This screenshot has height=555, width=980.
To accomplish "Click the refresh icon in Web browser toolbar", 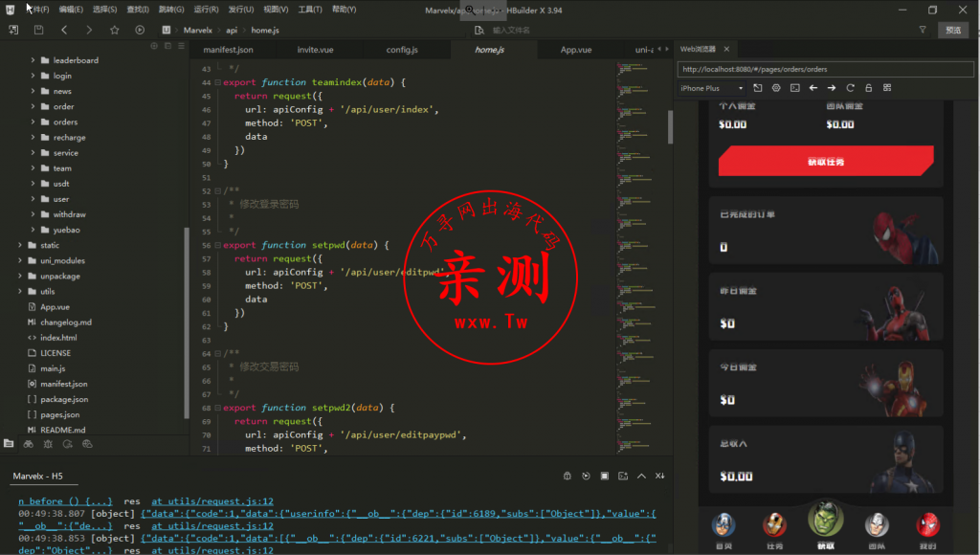I will tap(850, 88).
